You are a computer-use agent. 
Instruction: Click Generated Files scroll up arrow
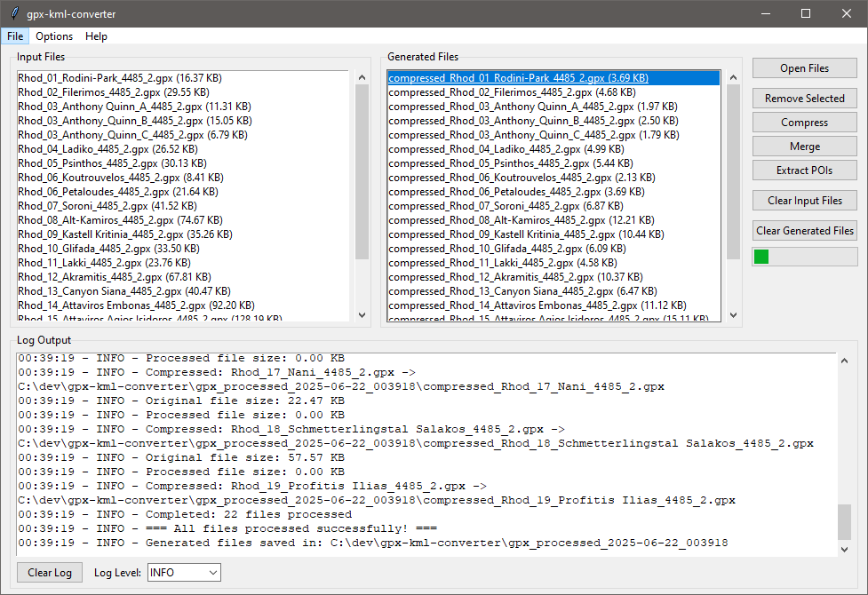coord(734,78)
